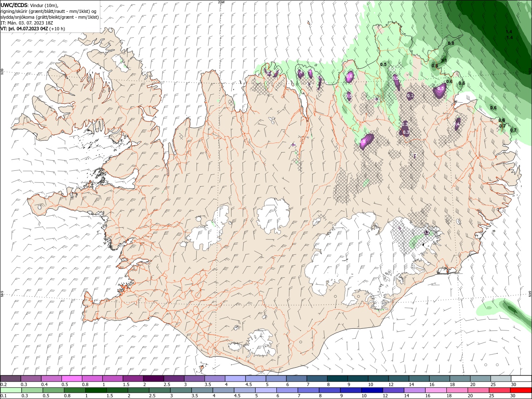Click the medium green 0.5 swatch, lower legend row
The height and width of the screenshot is (399, 532).
(54, 390)
